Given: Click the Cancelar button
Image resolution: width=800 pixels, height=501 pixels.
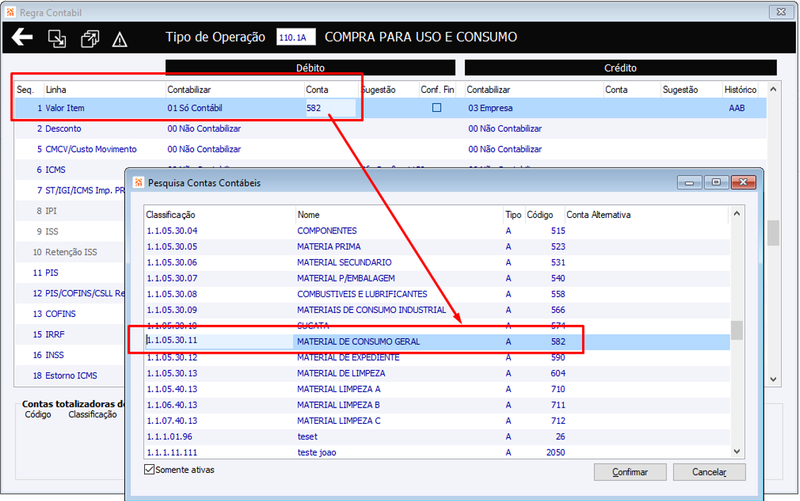Looking at the screenshot, I should click(x=709, y=472).
